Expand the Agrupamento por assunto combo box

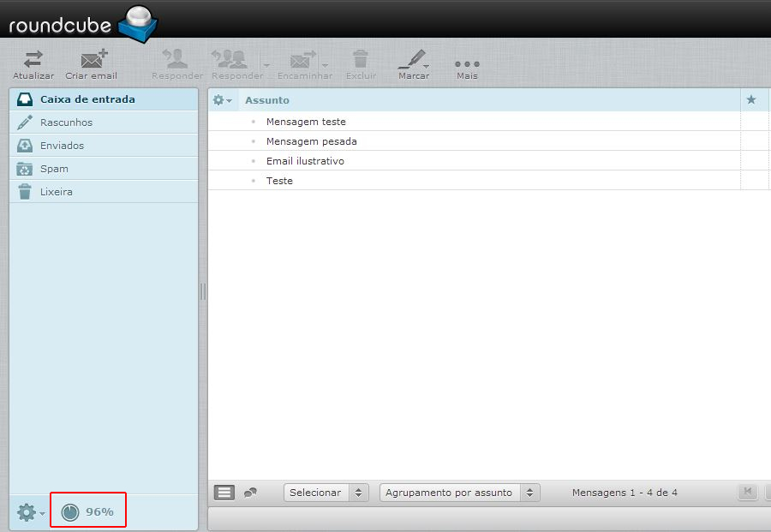pos(459,493)
